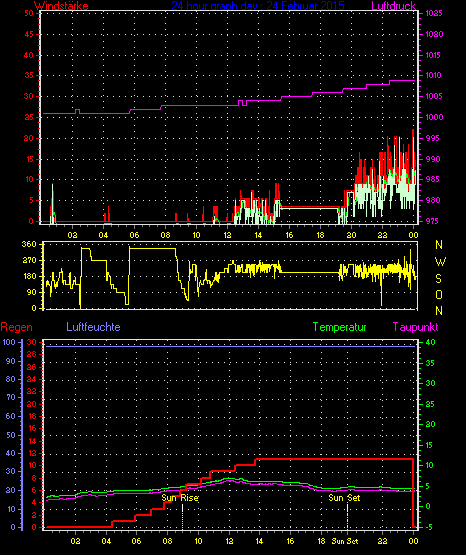
Task: Click the O compass direction label
Action: (x=439, y=294)
